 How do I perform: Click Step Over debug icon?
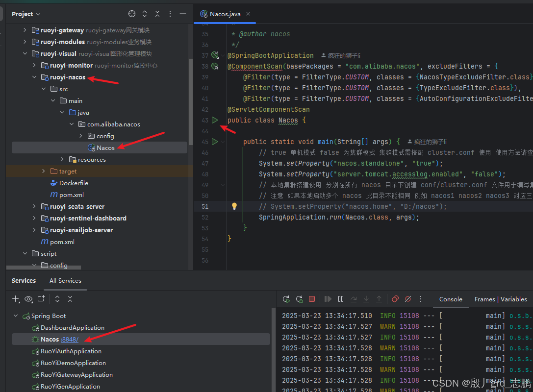click(x=354, y=299)
